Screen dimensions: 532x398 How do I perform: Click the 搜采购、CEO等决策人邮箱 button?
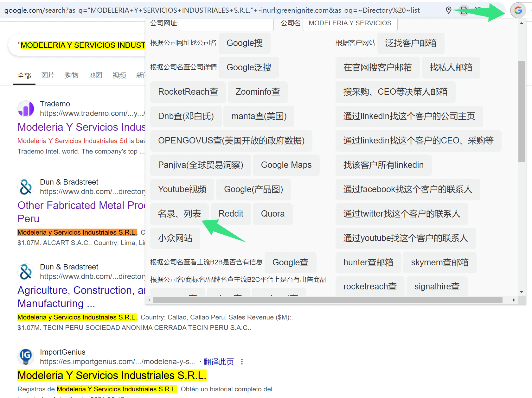(x=395, y=92)
